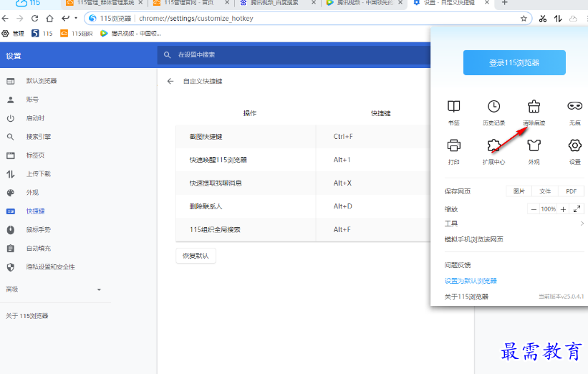Screen dimensions: 588x374
Task: Expand the 高级 advanced section
Action: click(x=54, y=289)
